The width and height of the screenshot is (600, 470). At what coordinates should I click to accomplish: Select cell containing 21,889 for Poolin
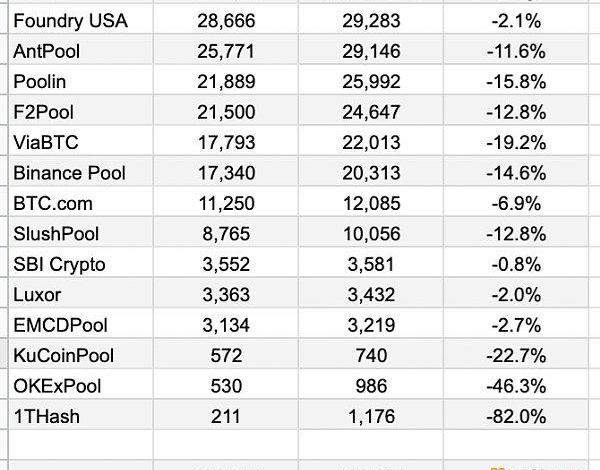pyautogui.click(x=226, y=81)
